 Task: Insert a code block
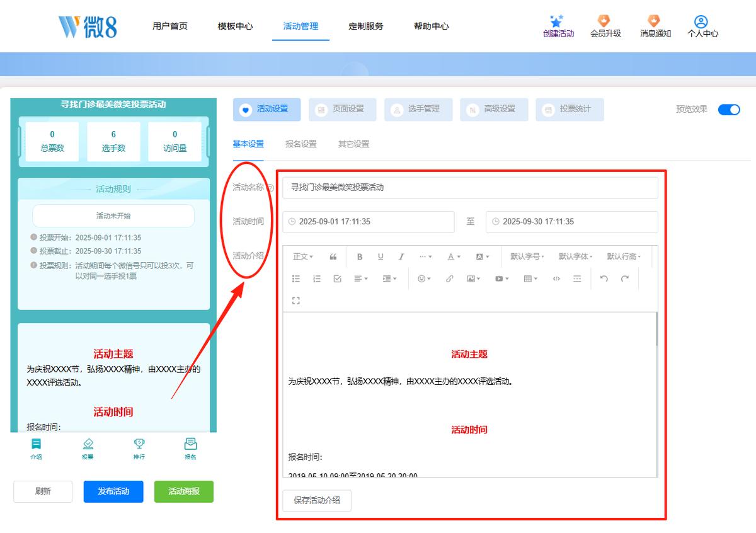[556, 279]
